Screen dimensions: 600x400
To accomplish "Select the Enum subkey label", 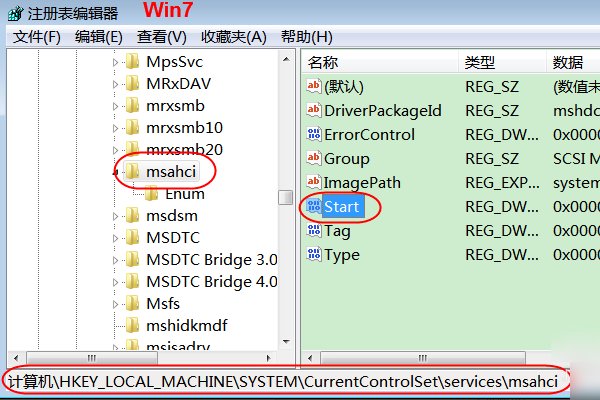I will pyautogui.click(x=185, y=194).
